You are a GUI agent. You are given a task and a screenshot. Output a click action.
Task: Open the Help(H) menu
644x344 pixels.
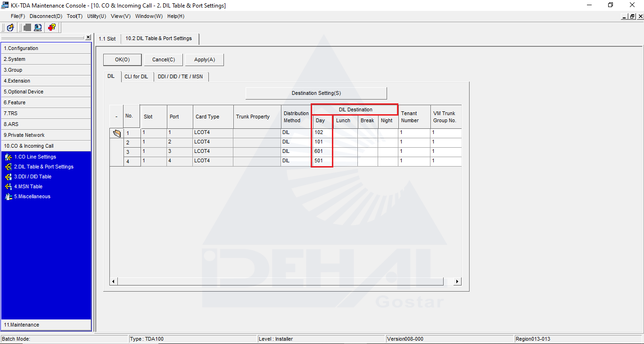click(176, 16)
